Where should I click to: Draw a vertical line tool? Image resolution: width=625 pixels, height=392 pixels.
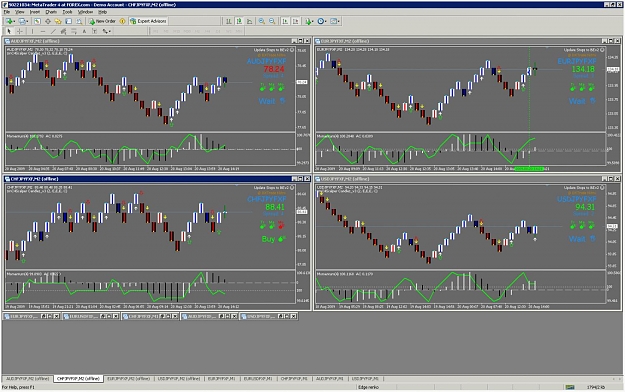[x=33, y=31]
